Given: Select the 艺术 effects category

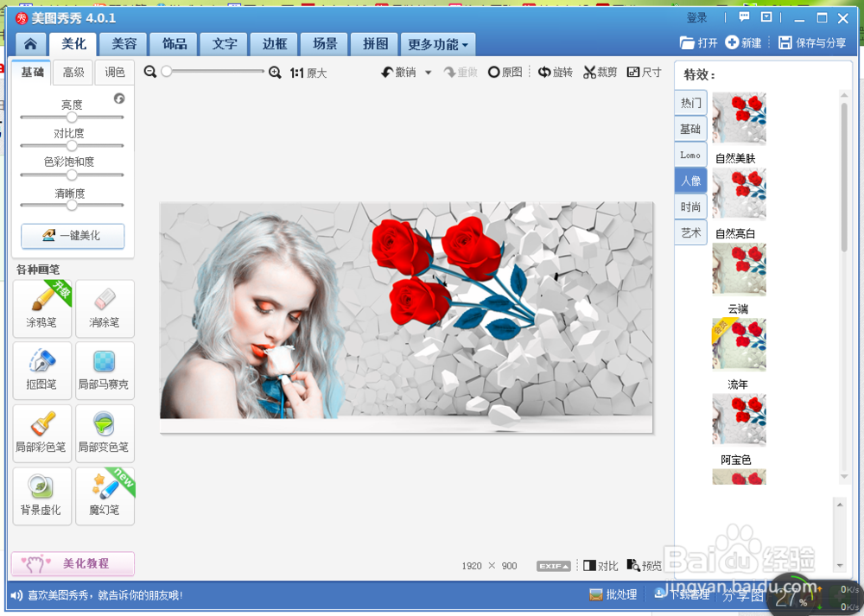Looking at the screenshot, I should (x=690, y=232).
